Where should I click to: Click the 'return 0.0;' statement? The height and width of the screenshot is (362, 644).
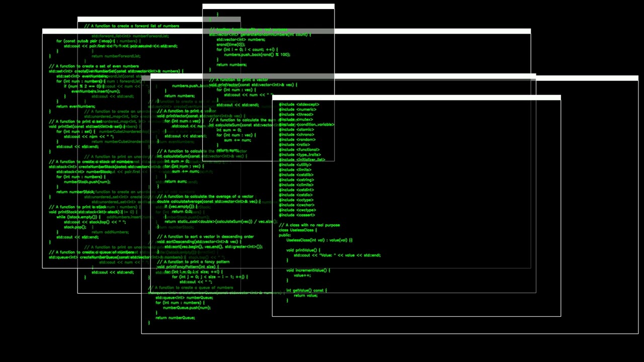(x=182, y=212)
